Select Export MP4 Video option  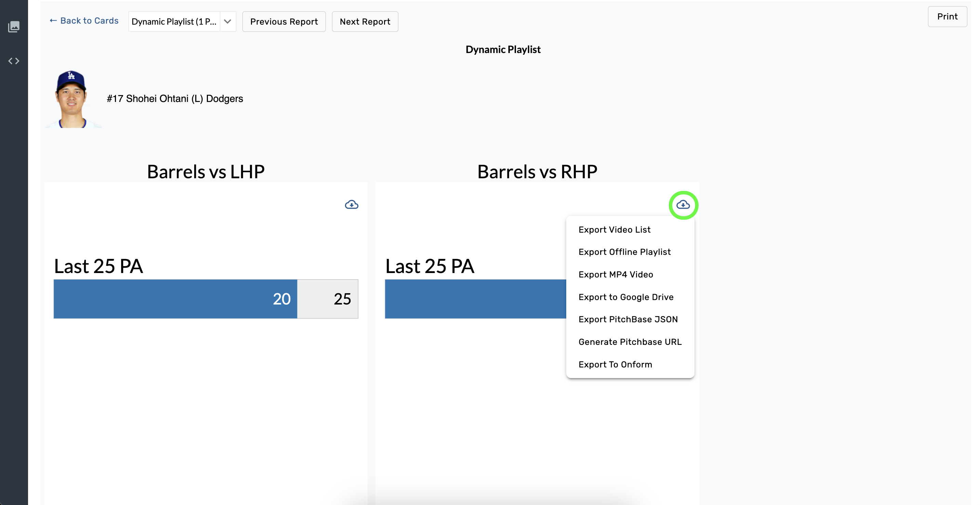(615, 274)
